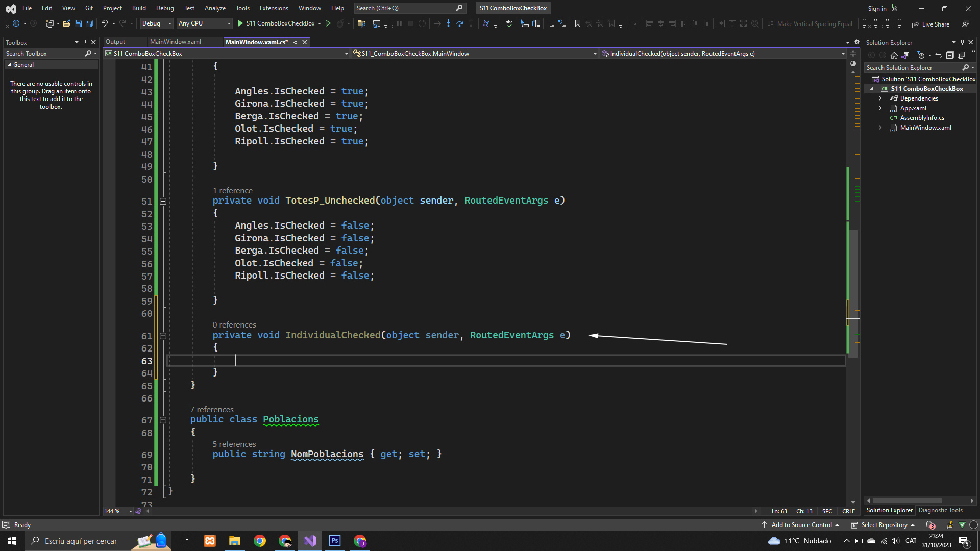Expand the Dependencies node in Solution Explorer
Screen dimensions: 980x551
pyautogui.click(x=880, y=98)
